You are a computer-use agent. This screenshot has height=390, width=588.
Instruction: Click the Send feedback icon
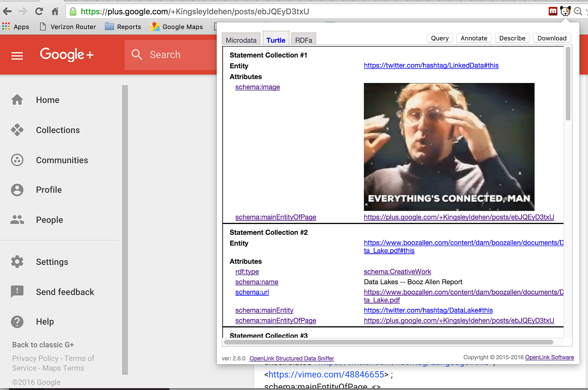click(x=17, y=292)
